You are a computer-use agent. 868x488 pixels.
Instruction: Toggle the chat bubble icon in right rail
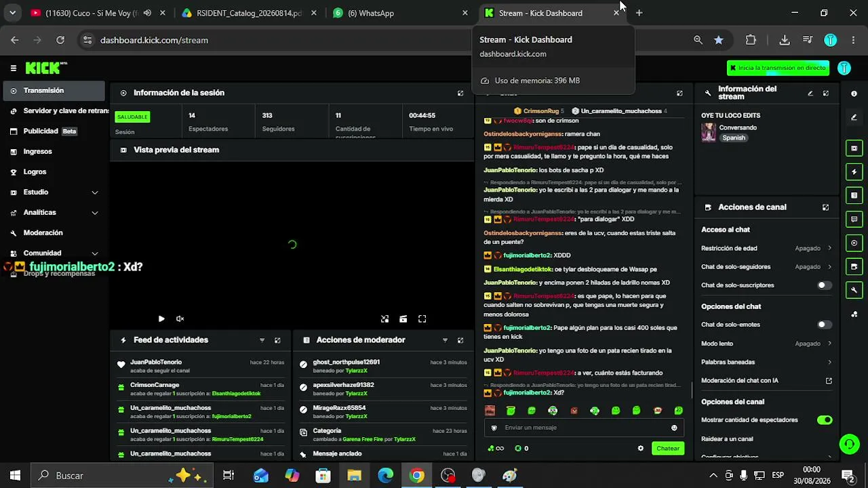(x=854, y=219)
